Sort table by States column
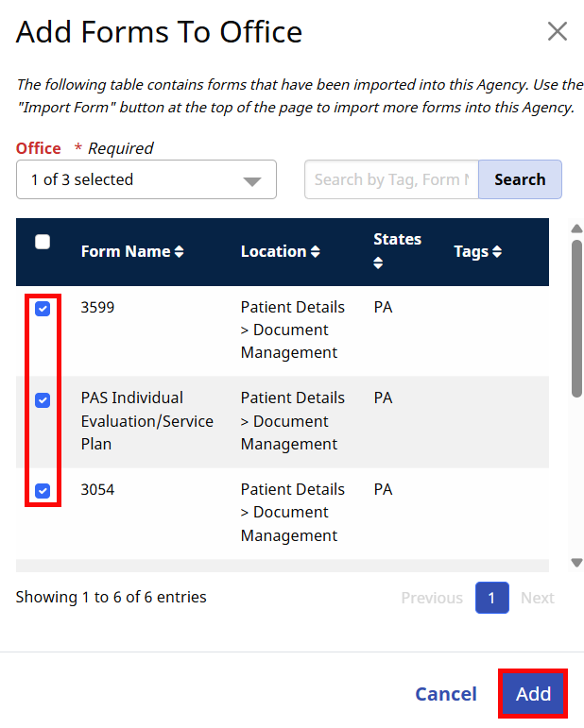 [397, 251]
